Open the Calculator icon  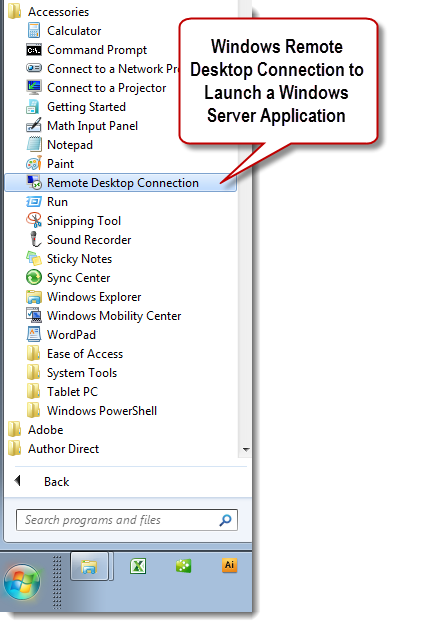(34, 31)
